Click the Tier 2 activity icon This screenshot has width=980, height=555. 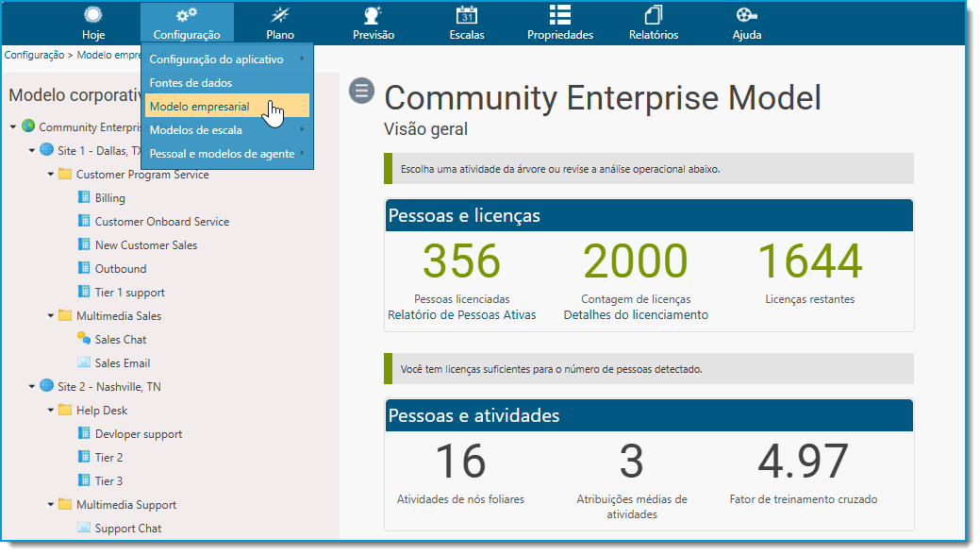coord(84,457)
